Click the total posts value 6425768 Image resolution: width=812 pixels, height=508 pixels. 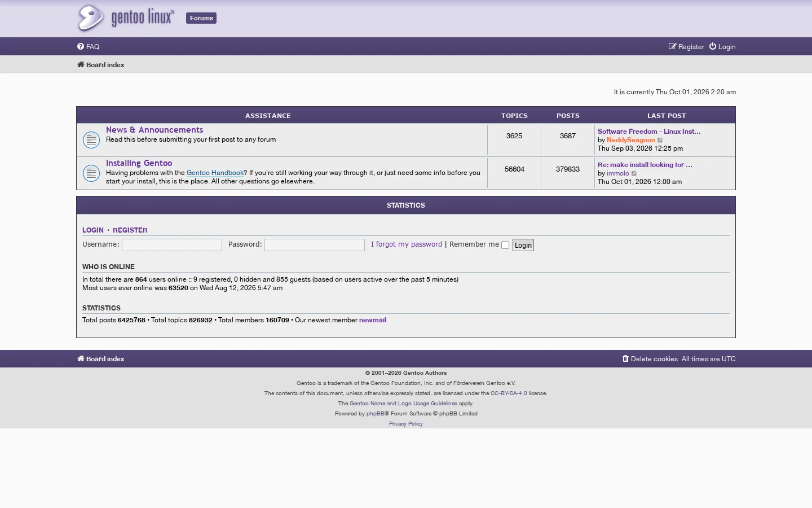(131, 320)
